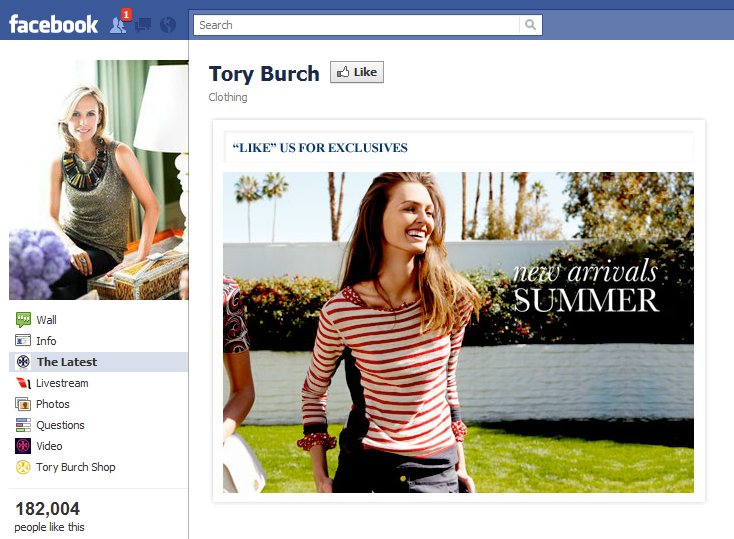Click the Questions poll icon
Screen dimensions: 734x539
(x=23, y=425)
